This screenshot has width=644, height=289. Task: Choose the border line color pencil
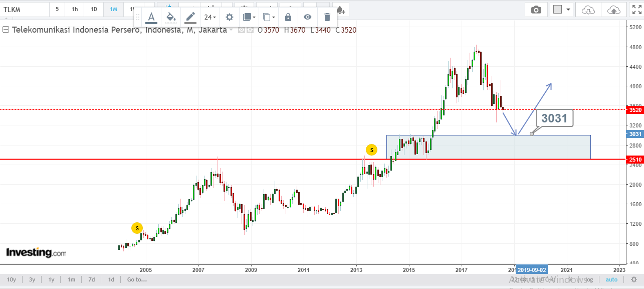pyautogui.click(x=190, y=17)
